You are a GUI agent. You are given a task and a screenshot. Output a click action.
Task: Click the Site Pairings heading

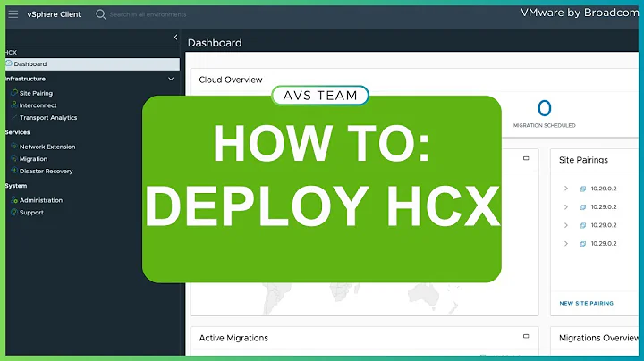(583, 160)
